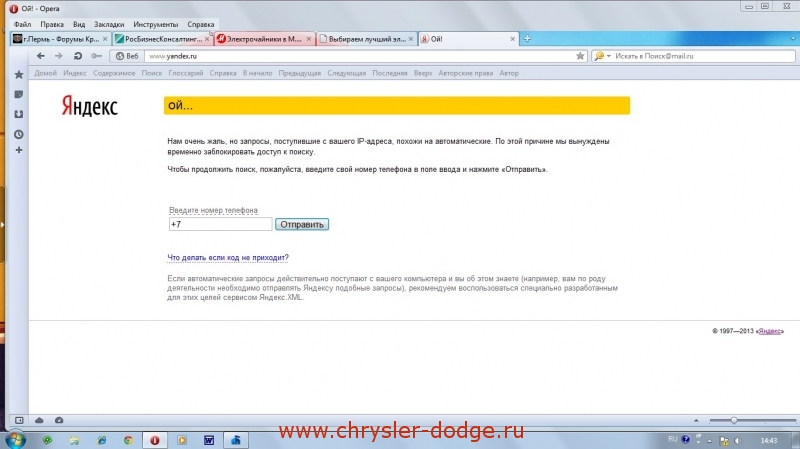
Task: Close the 'Ой!' tab
Action: coord(513,39)
